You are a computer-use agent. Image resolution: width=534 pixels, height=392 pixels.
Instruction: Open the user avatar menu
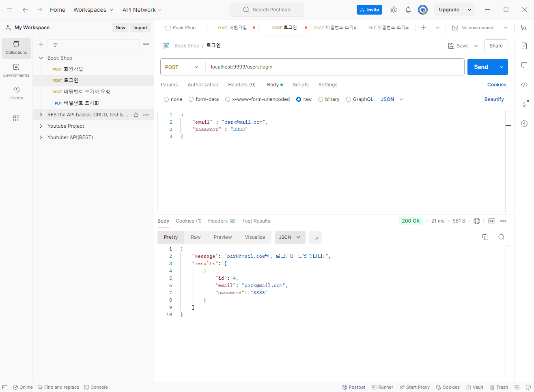pos(423,10)
